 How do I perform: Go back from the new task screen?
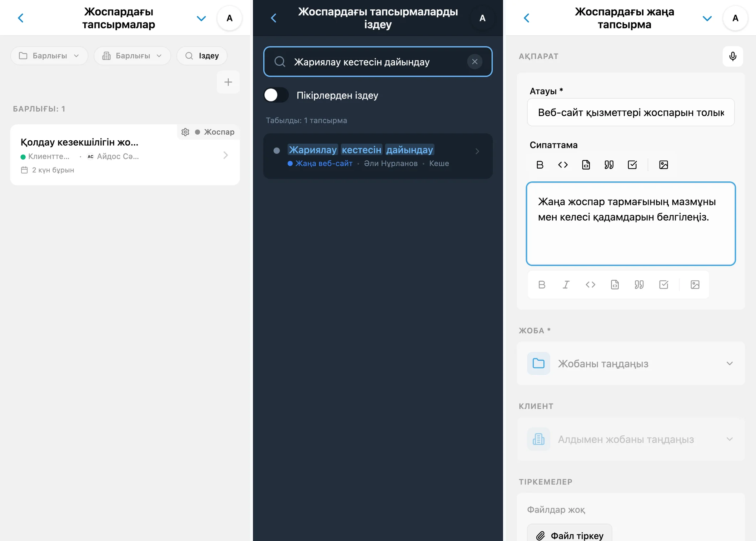click(527, 18)
